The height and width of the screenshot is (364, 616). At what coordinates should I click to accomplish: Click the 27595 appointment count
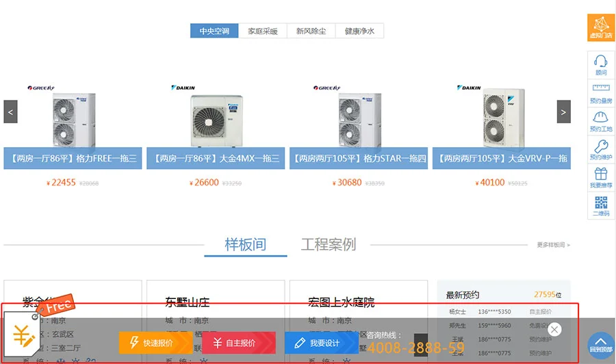click(x=545, y=294)
